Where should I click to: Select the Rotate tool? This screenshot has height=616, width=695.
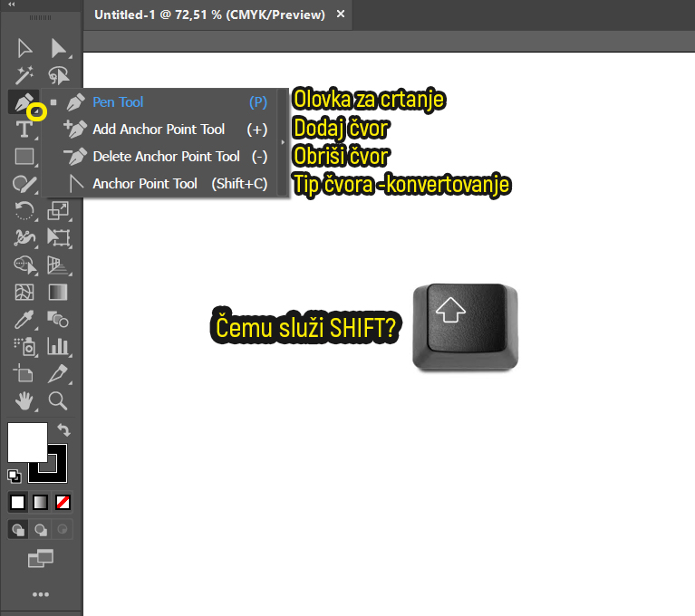(24, 211)
